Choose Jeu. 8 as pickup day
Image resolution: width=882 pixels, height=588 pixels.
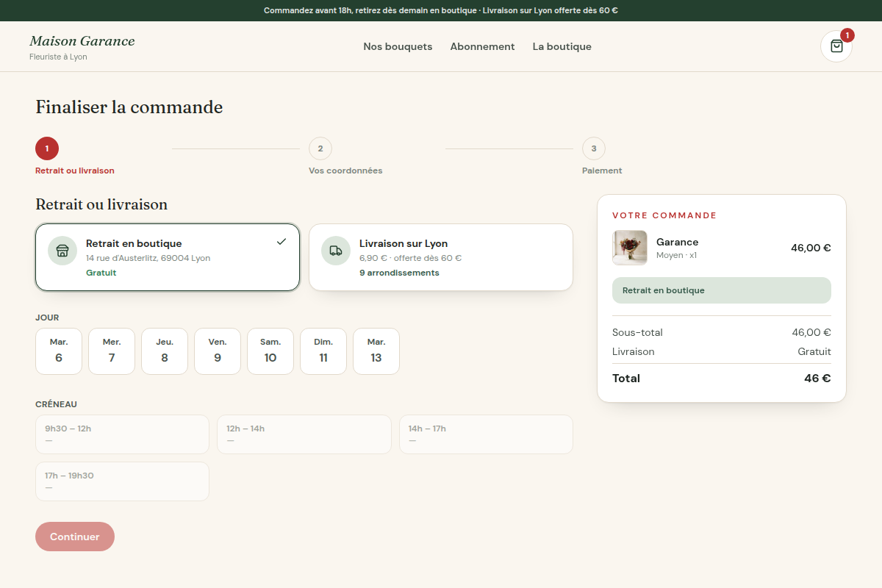click(x=165, y=351)
